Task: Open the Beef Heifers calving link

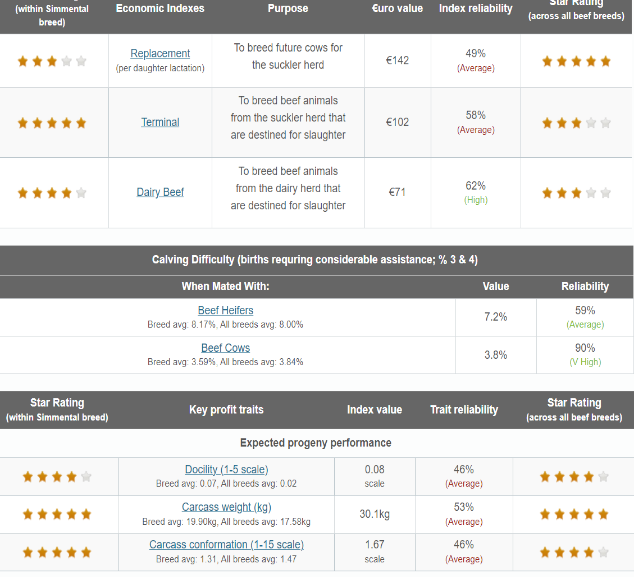Action: tap(226, 310)
